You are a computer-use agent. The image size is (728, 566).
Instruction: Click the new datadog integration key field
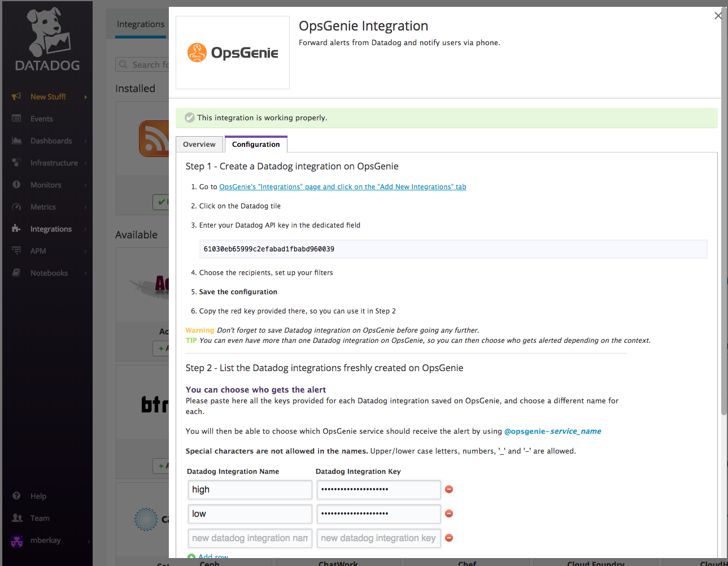[378, 538]
